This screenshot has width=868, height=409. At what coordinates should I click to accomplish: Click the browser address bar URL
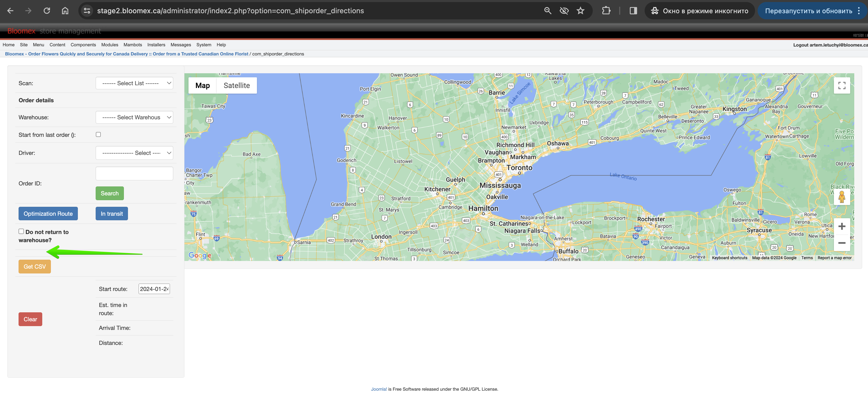click(230, 11)
